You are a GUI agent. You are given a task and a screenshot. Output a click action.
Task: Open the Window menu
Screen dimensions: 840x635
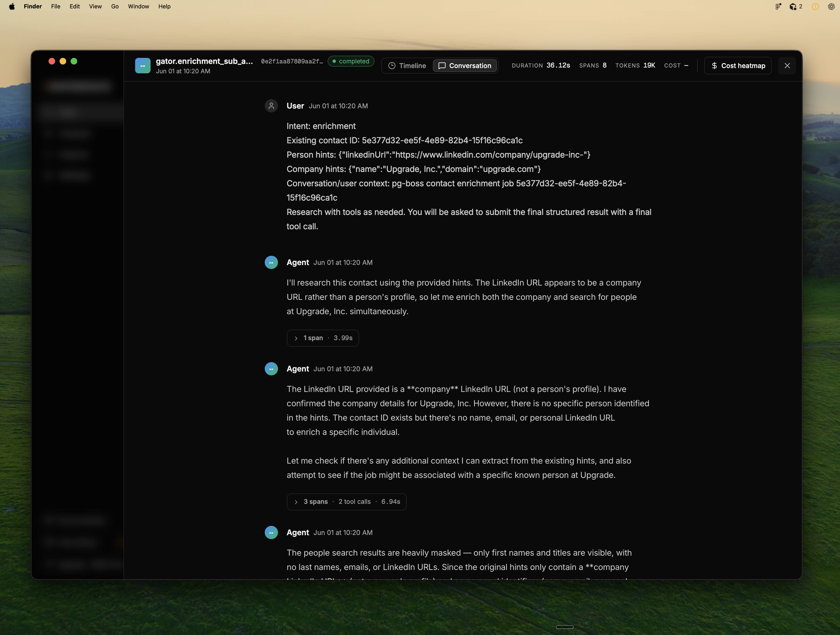(139, 6)
